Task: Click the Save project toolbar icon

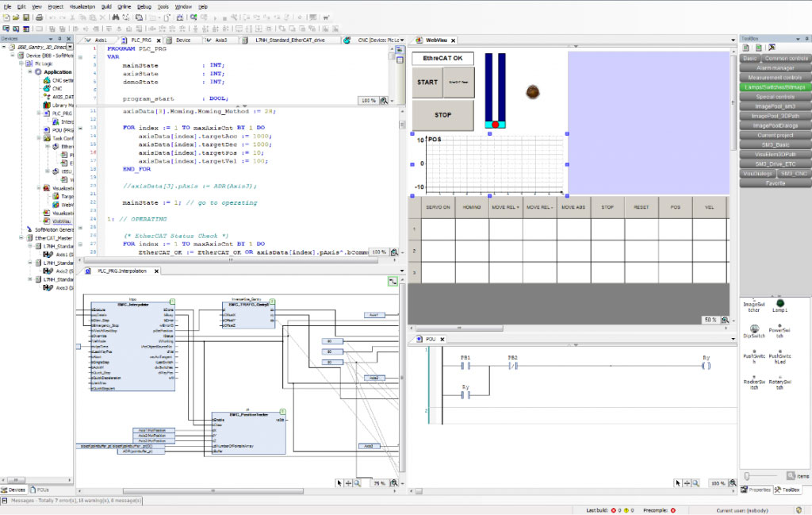Action: 26,17
